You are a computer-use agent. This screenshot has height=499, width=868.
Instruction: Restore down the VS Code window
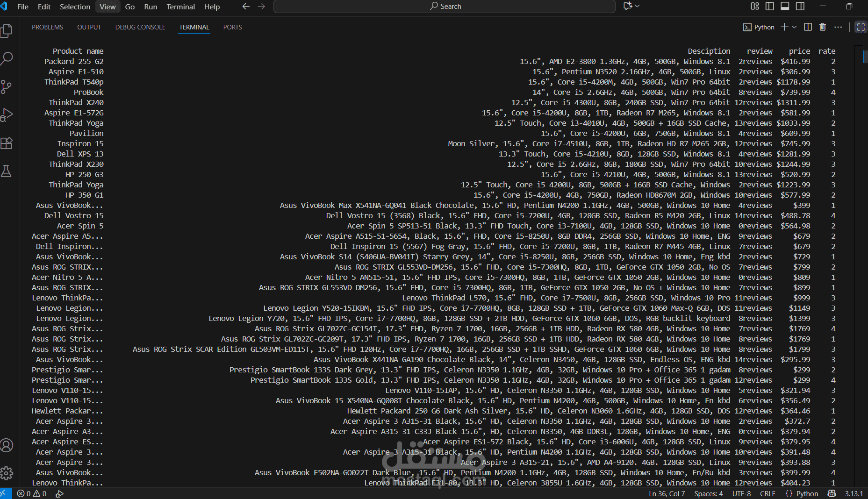click(x=849, y=6)
